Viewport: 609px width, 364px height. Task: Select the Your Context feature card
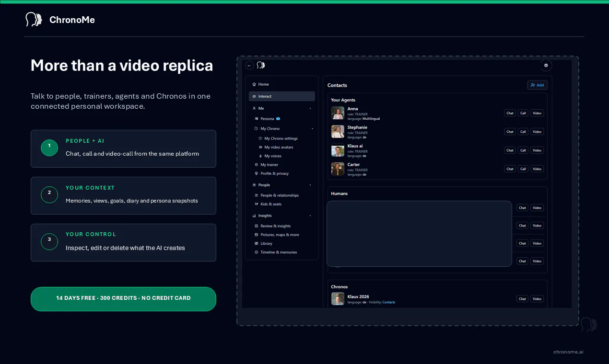(123, 196)
